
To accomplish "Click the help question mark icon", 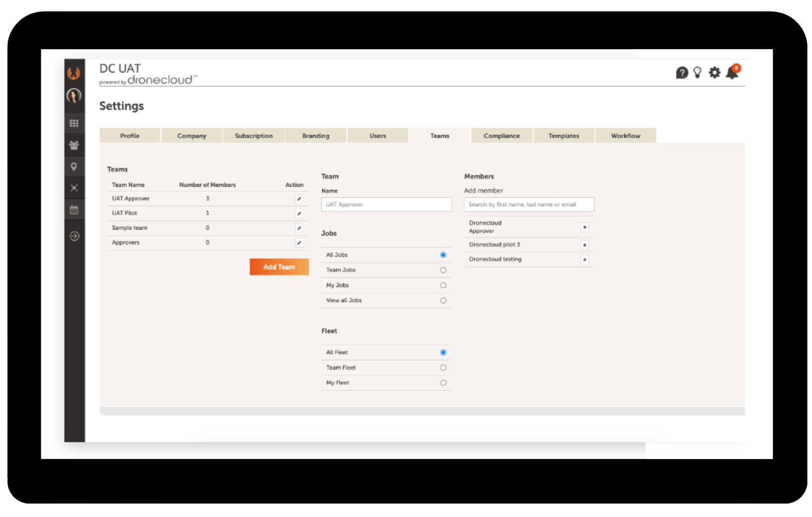I will point(682,73).
